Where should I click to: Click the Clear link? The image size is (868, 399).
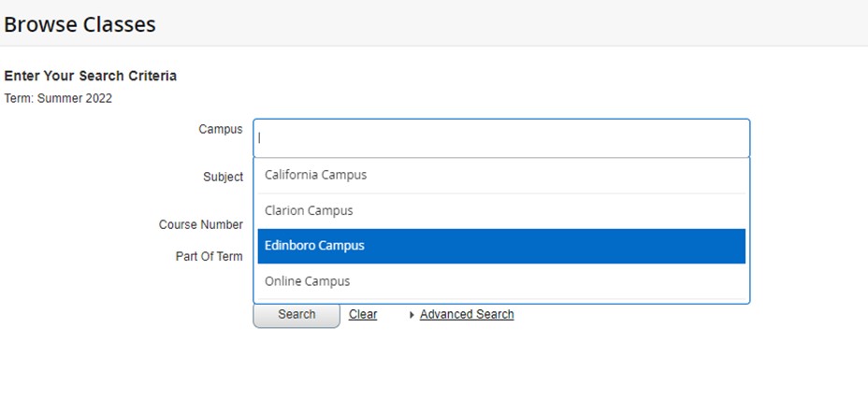[x=363, y=315]
